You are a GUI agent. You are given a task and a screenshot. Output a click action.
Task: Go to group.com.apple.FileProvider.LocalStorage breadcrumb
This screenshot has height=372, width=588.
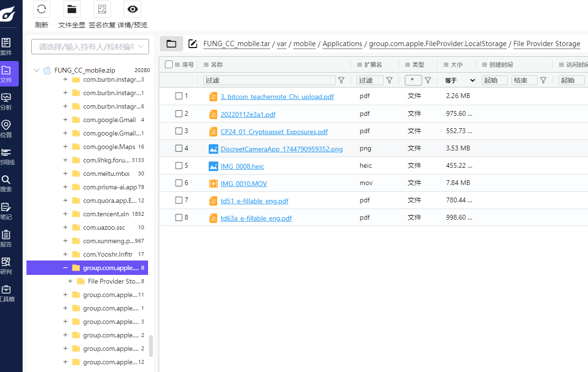click(438, 44)
